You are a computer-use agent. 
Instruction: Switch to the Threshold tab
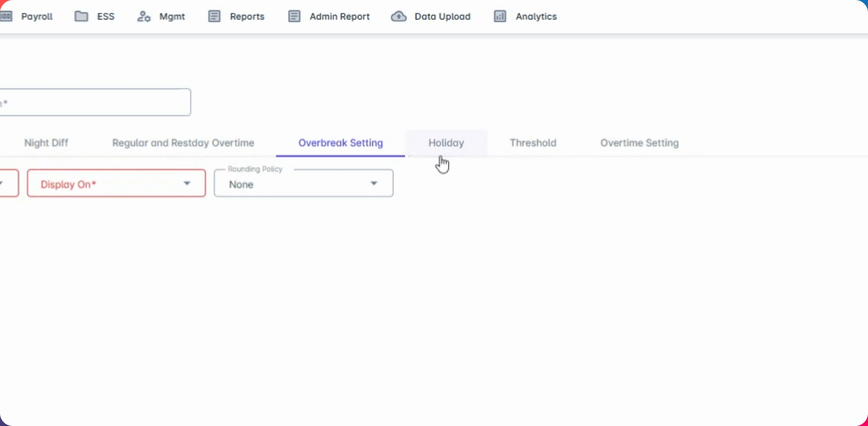(533, 143)
